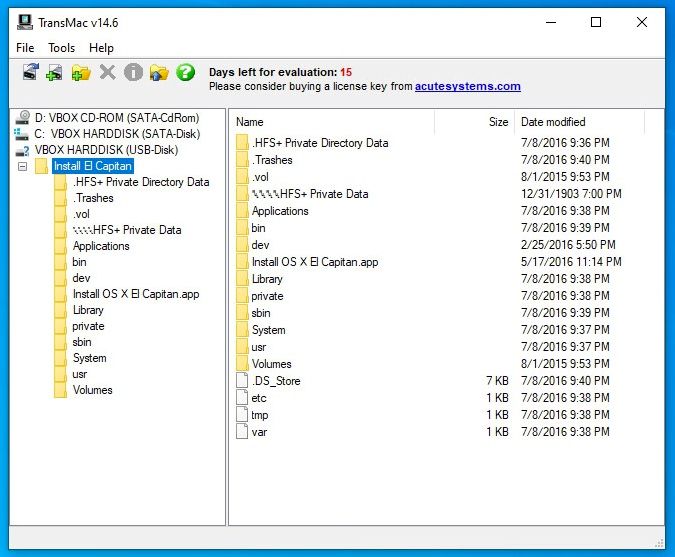Open the Tools menu
Viewport: 675px width, 557px height.
click(x=61, y=48)
